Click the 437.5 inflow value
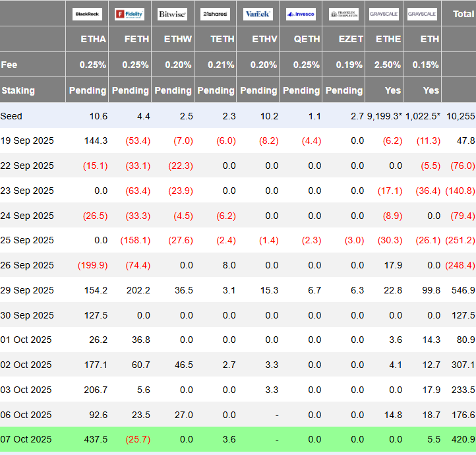Screen dimensions: 476x455 point(94,439)
